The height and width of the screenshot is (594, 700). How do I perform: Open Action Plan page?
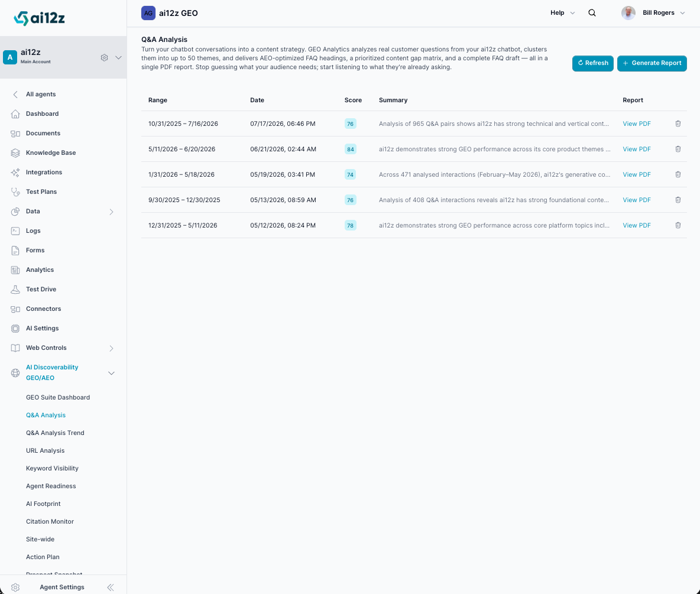[43, 557]
